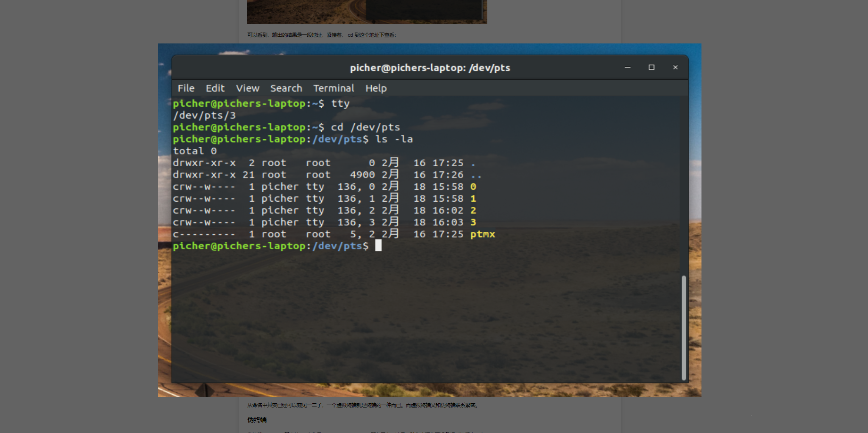Open the File menu in terminal
The height and width of the screenshot is (433, 868).
coord(186,88)
